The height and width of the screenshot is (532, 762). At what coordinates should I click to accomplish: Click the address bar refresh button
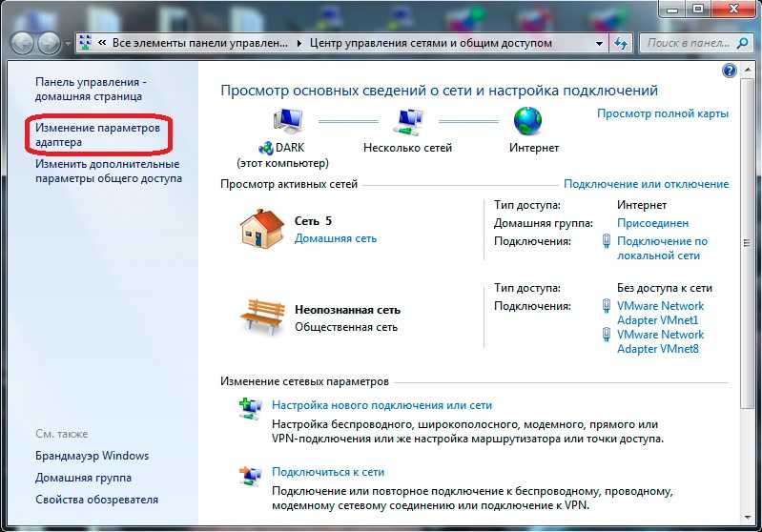[x=621, y=43]
